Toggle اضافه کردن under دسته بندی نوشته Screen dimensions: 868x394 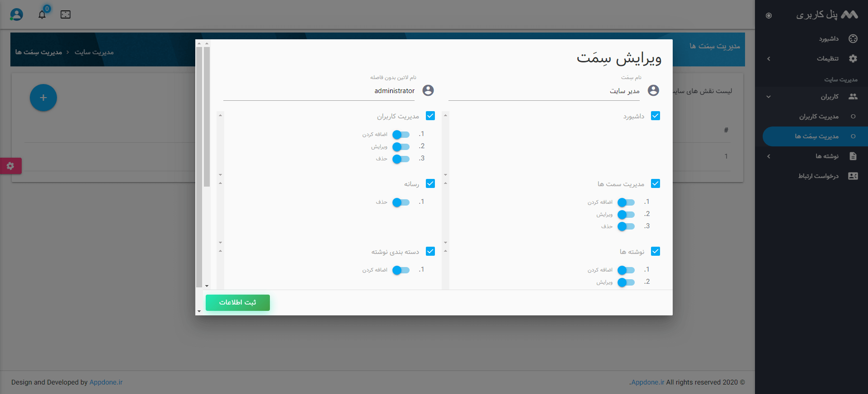pos(401,270)
